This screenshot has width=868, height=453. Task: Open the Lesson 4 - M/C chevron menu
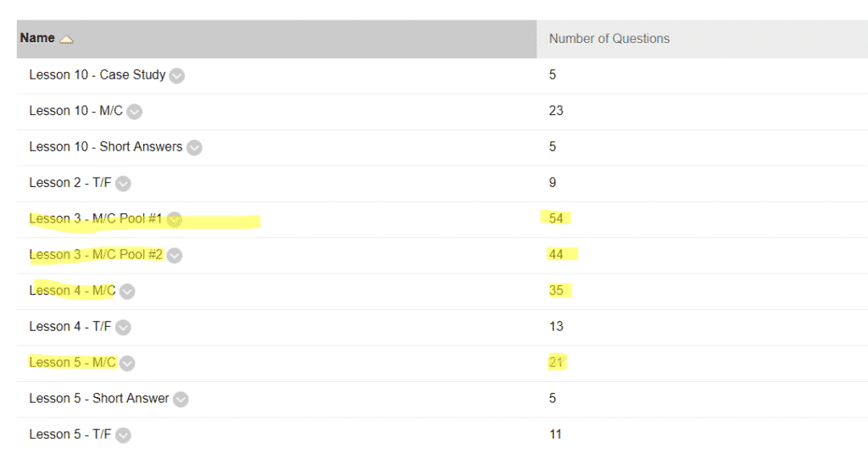click(127, 291)
